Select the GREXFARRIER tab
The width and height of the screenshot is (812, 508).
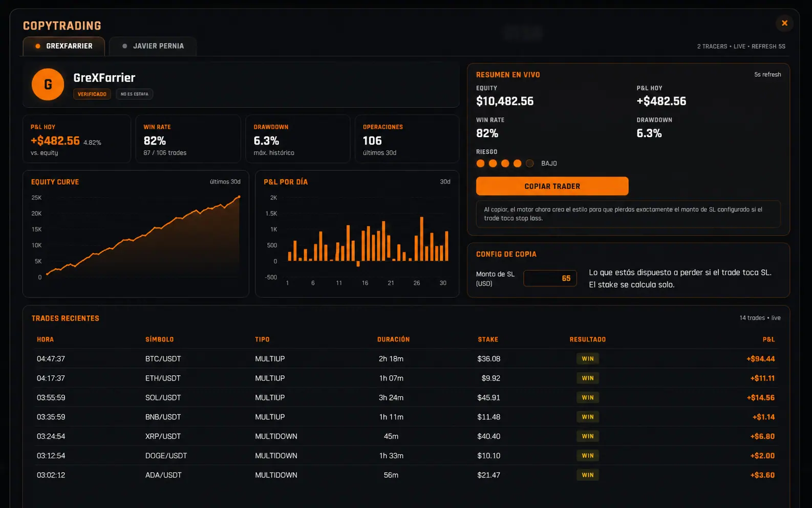click(x=64, y=46)
